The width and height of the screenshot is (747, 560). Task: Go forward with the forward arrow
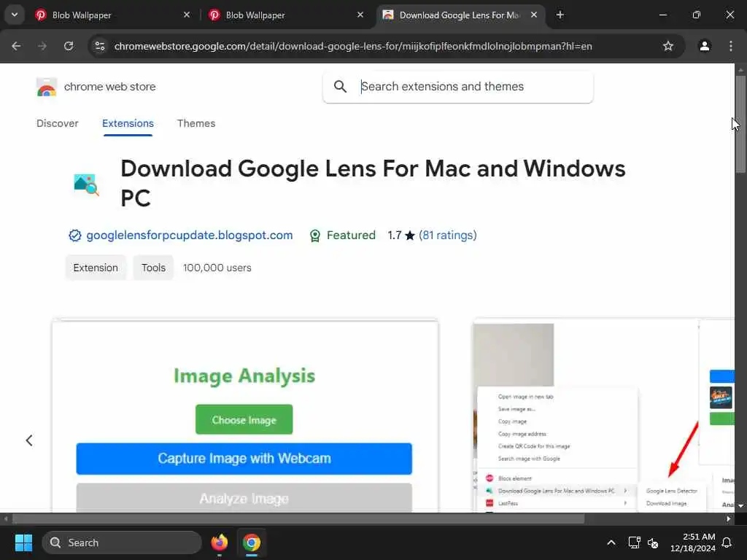(42, 46)
